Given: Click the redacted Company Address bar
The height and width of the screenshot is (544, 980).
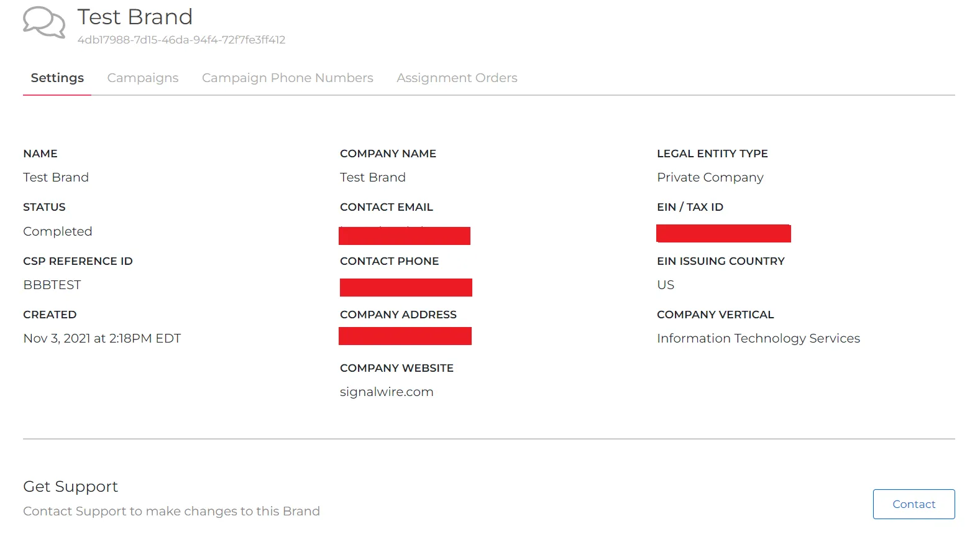Looking at the screenshot, I should [x=405, y=336].
